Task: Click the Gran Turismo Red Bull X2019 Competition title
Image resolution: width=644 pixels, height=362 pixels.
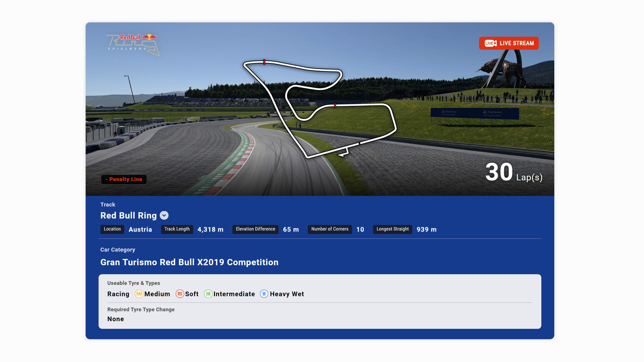Action: pos(189,262)
